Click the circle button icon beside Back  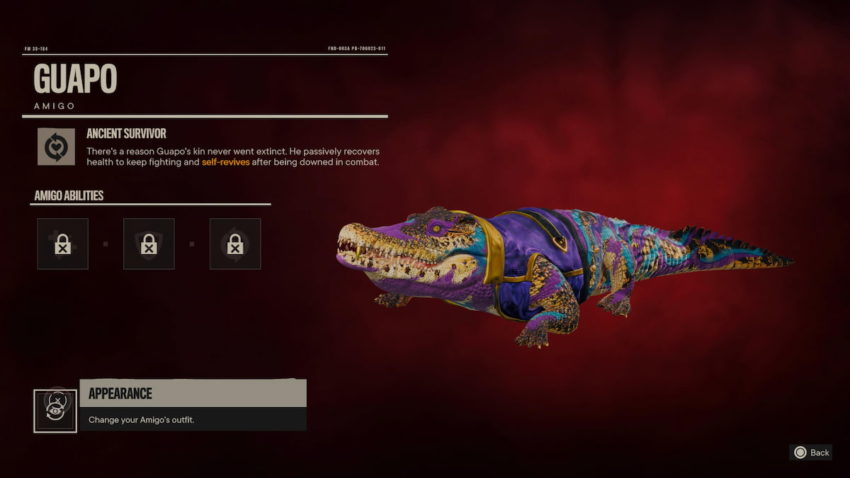click(800, 453)
